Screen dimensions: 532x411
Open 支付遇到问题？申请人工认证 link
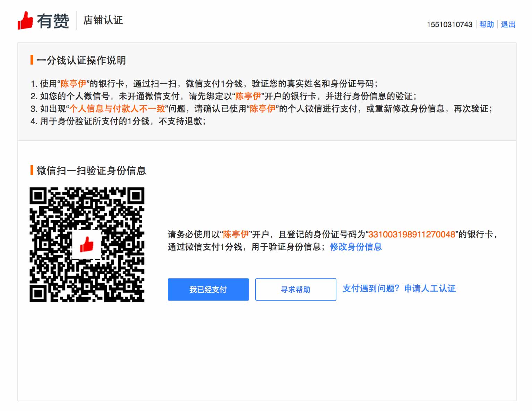399,288
